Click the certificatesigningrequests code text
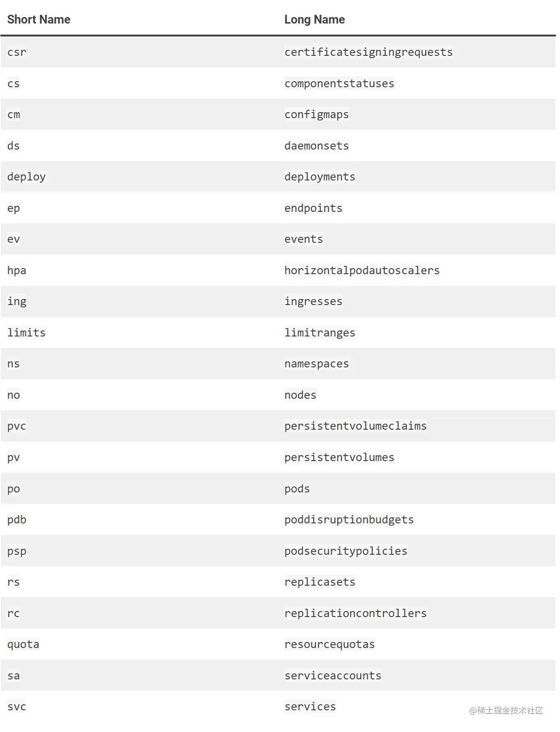 click(x=368, y=52)
